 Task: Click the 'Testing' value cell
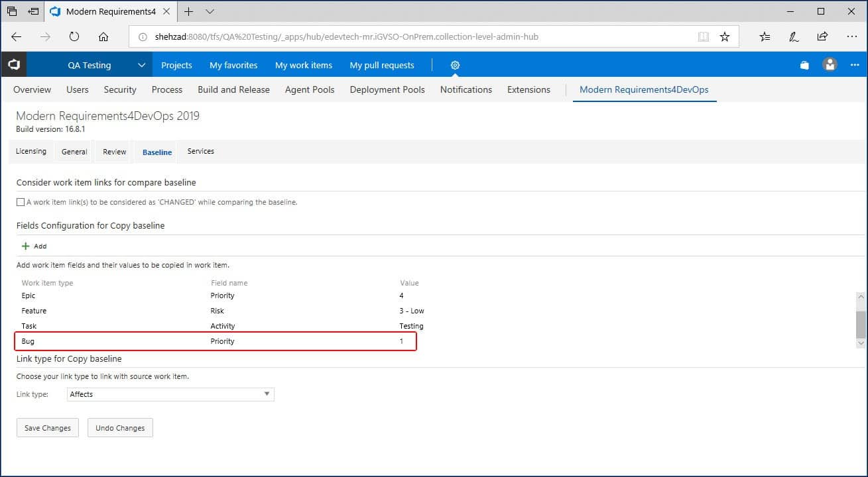pyautogui.click(x=411, y=326)
